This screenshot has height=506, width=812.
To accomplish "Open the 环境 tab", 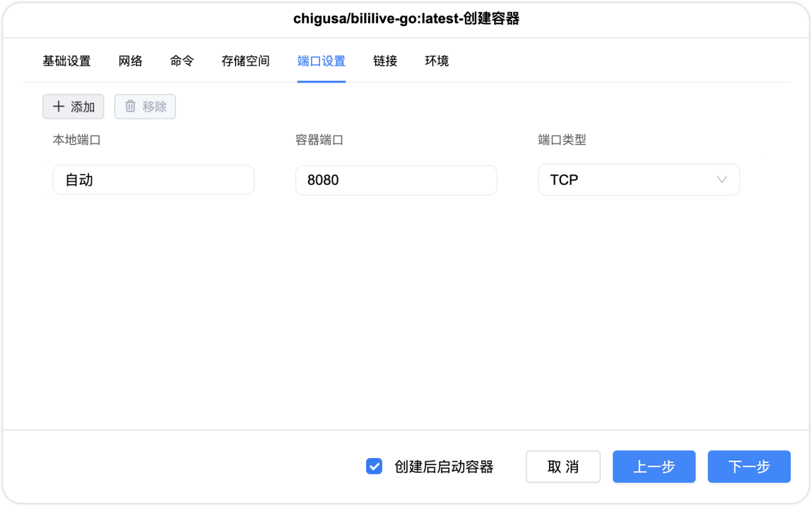I will coord(436,61).
